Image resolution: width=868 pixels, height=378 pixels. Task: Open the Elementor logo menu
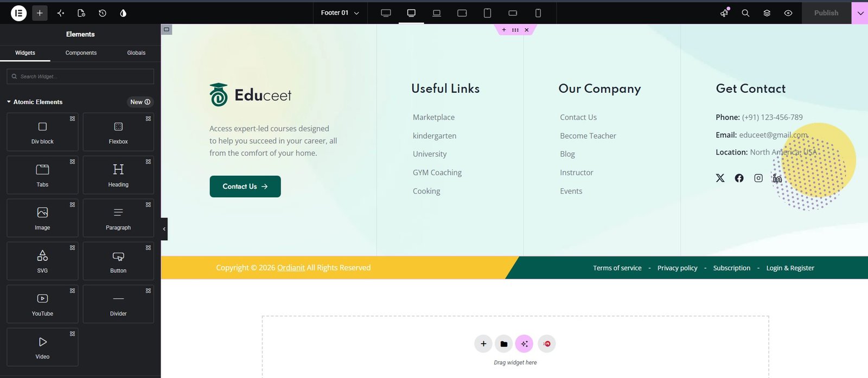click(19, 13)
